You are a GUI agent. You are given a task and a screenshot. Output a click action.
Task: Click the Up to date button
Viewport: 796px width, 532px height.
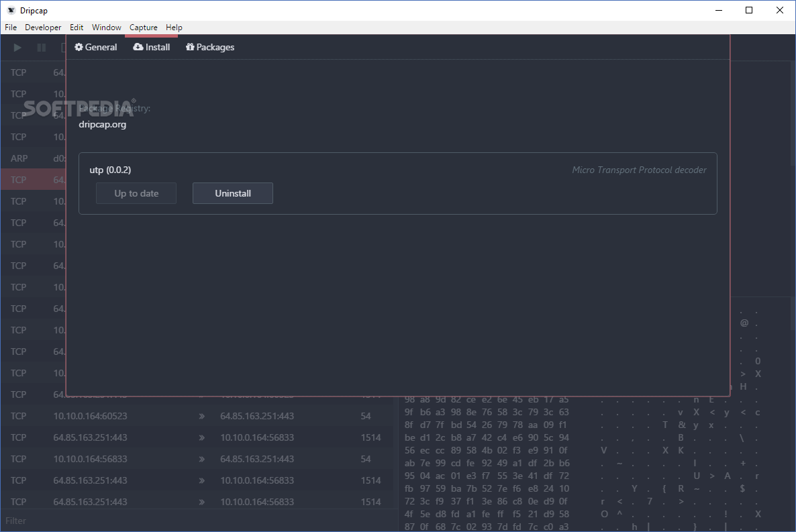[136, 193]
